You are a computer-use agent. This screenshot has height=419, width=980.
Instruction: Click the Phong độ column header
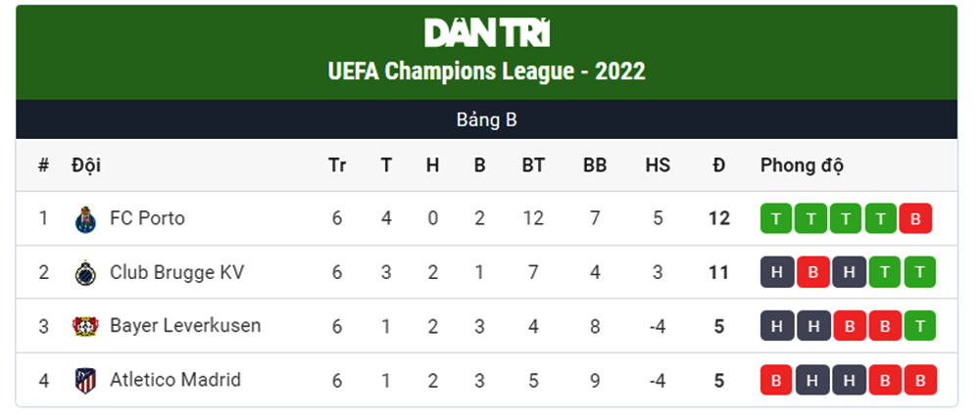(802, 165)
